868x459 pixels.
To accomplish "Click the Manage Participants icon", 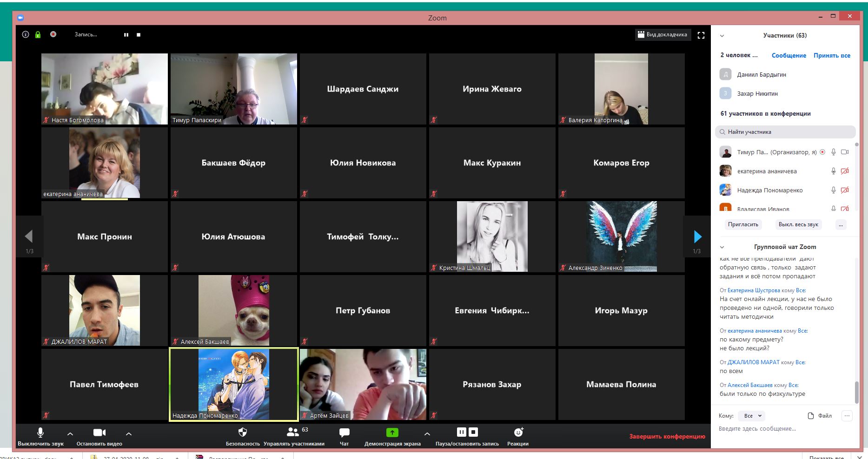I will [293, 432].
